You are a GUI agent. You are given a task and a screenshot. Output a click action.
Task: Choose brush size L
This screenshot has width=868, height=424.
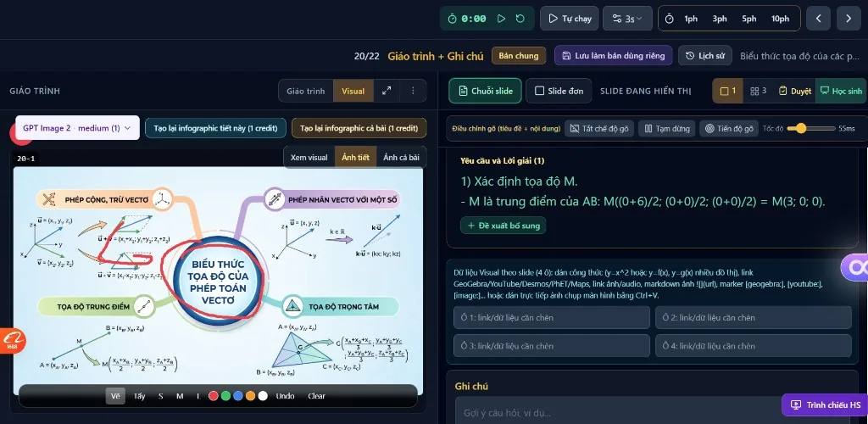[198, 396]
